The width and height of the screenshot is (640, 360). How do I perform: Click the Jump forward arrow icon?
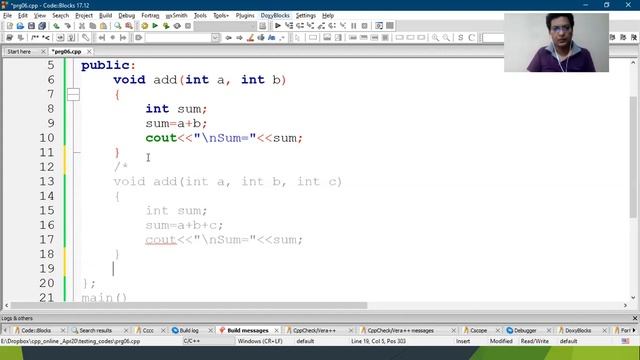coord(240,38)
